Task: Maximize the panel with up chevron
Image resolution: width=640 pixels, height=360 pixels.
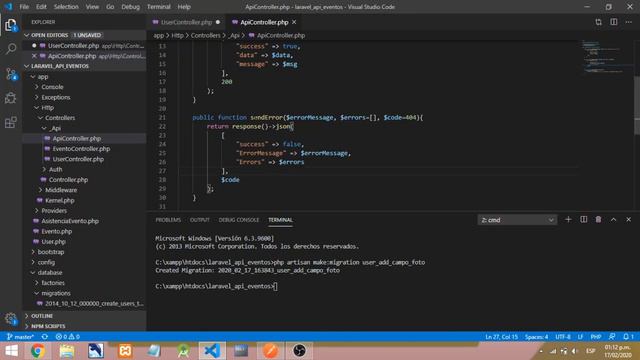Action: click(x=613, y=220)
